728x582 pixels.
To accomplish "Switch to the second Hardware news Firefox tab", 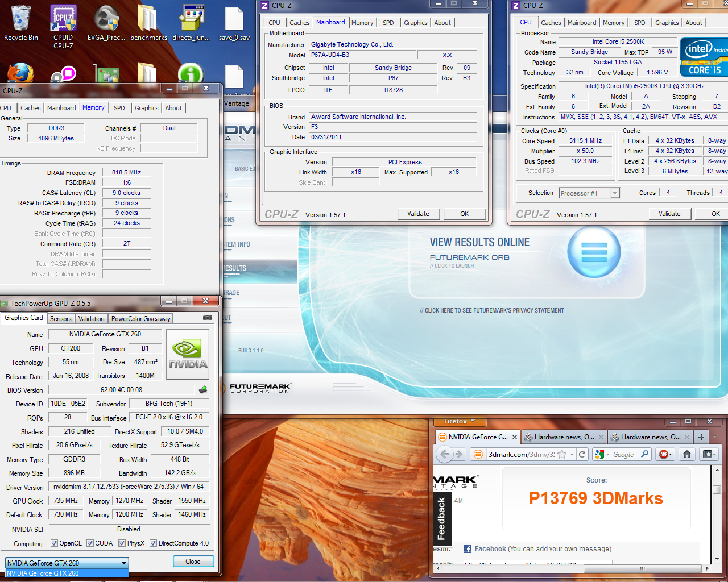I will pos(651,437).
